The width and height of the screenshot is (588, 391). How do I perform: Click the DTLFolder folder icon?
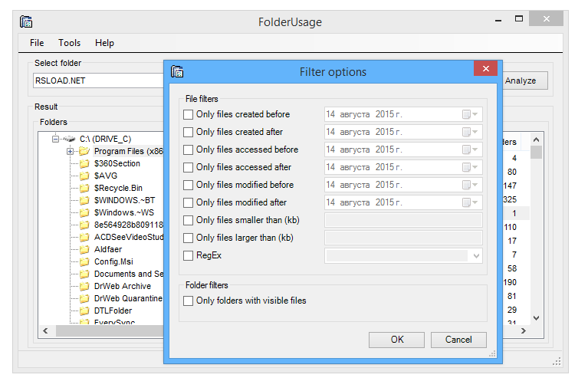tap(84, 310)
